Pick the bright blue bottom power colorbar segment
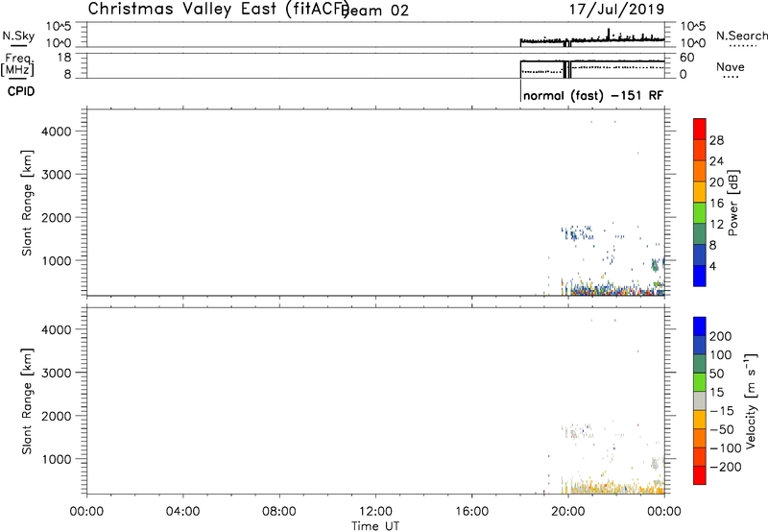The image size is (768, 532). point(700,276)
